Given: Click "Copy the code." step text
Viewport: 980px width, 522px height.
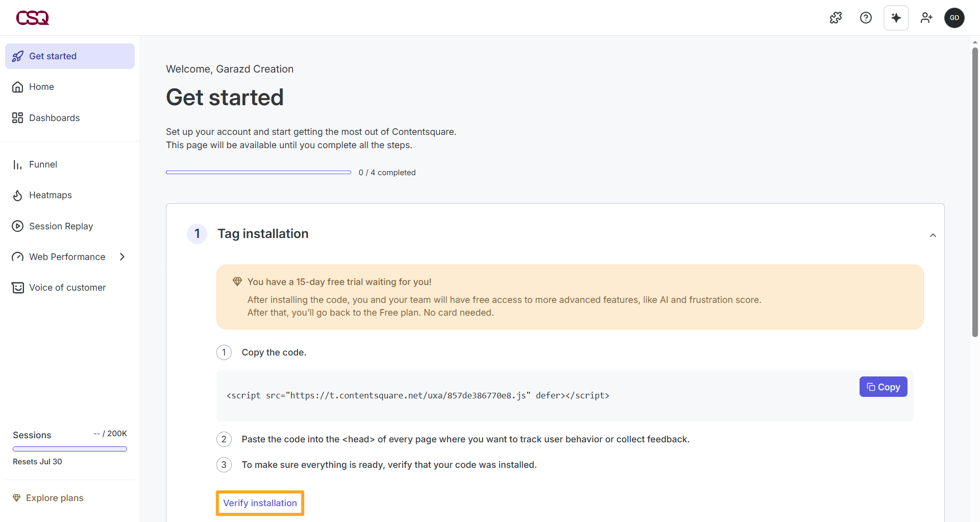Looking at the screenshot, I should pyautogui.click(x=274, y=352).
